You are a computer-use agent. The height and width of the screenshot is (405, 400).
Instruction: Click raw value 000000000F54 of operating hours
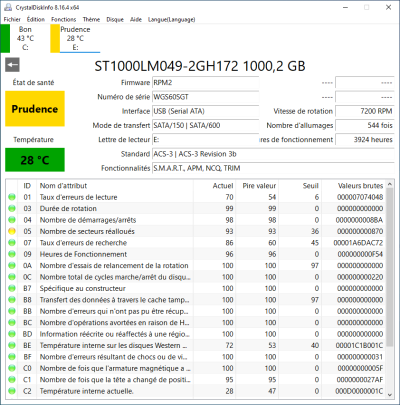(x=360, y=254)
